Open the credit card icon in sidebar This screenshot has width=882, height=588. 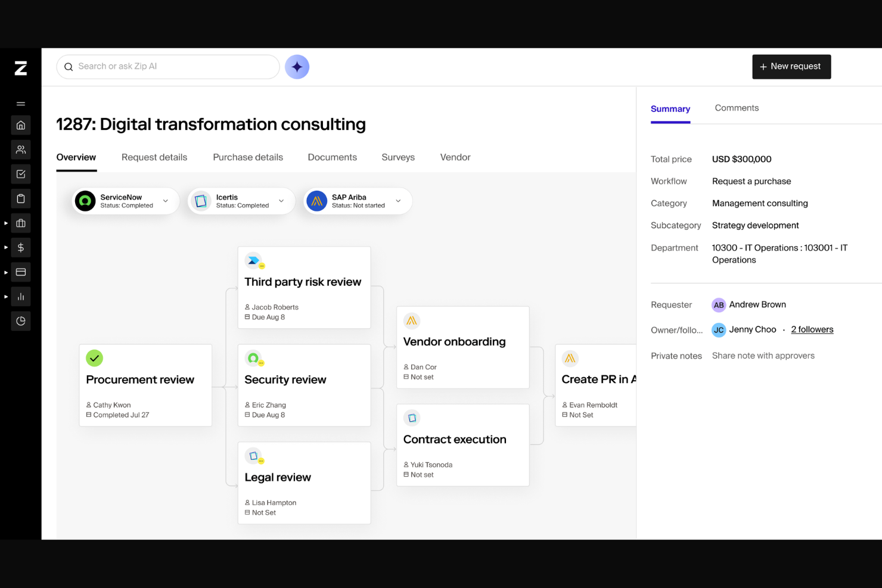coord(21,272)
